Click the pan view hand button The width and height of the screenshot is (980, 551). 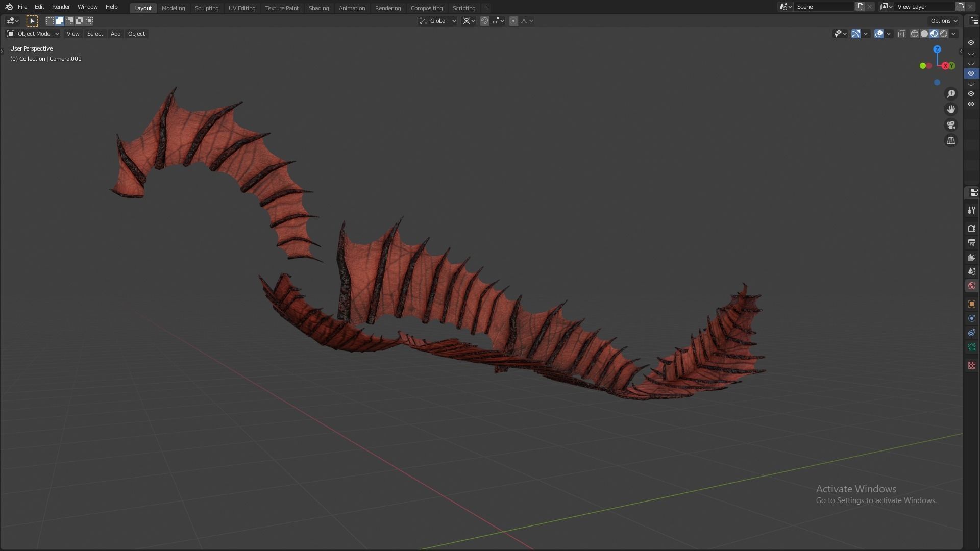[x=951, y=109]
